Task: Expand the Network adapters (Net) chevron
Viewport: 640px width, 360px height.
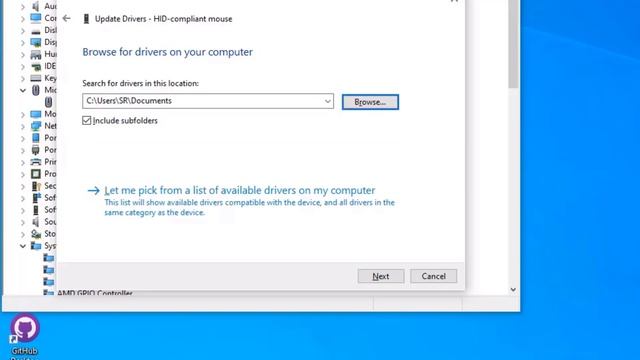Action: 23,127
